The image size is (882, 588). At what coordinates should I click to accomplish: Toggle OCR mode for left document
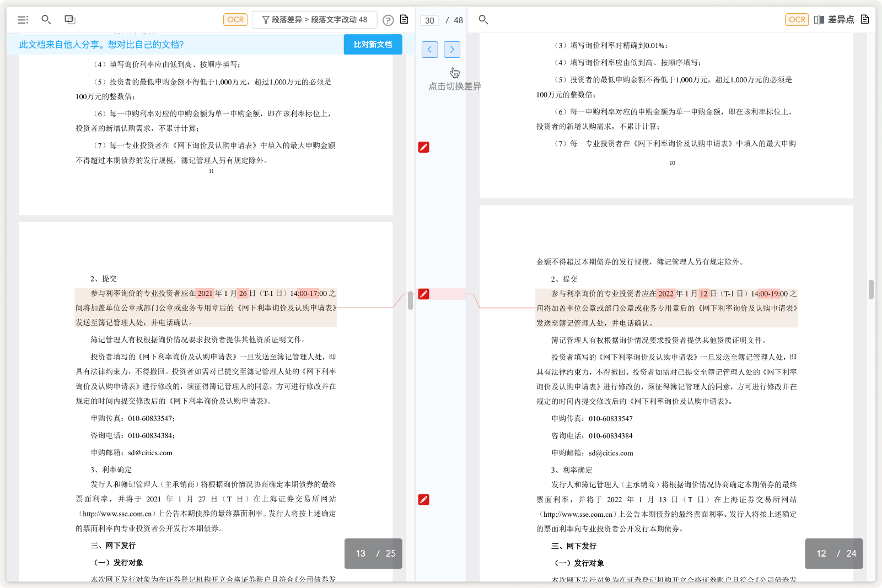point(235,19)
